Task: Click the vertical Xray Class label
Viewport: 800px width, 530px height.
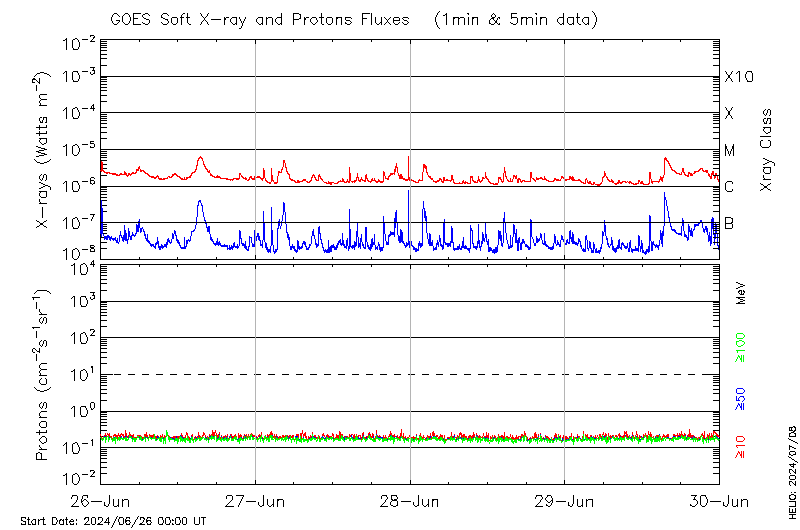Action: [x=767, y=150]
